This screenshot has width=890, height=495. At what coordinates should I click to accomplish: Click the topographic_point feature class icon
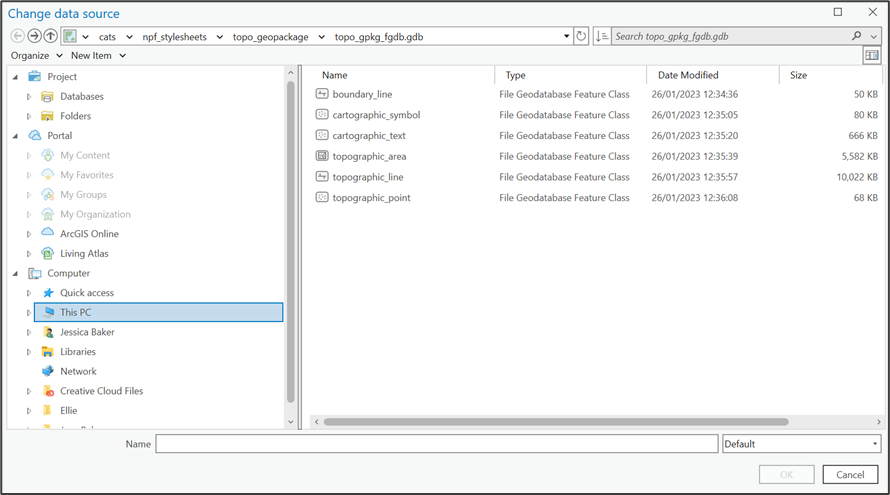(322, 198)
